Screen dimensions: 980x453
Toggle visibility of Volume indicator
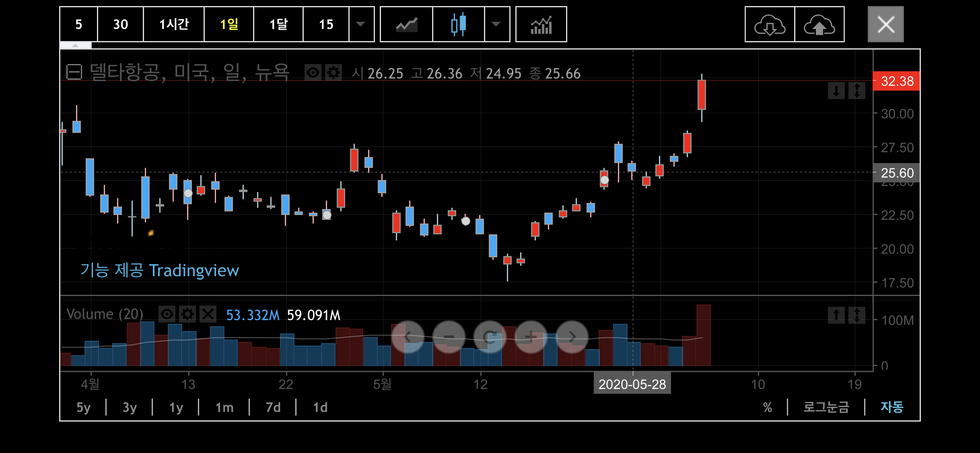point(167,314)
